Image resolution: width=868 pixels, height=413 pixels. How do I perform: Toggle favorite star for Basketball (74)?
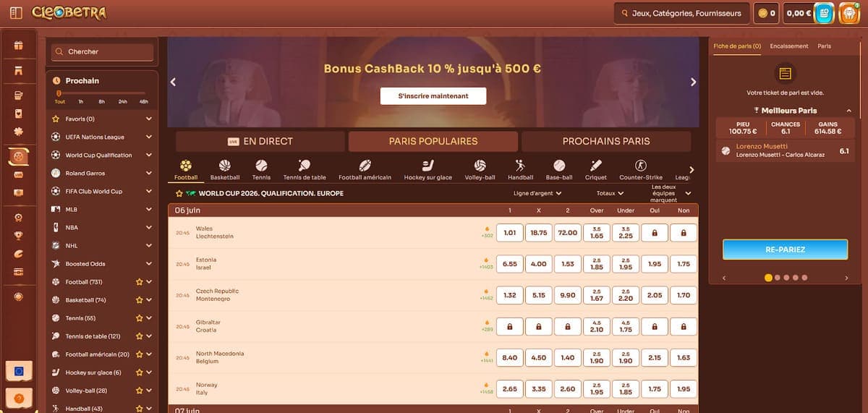click(139, 300)
